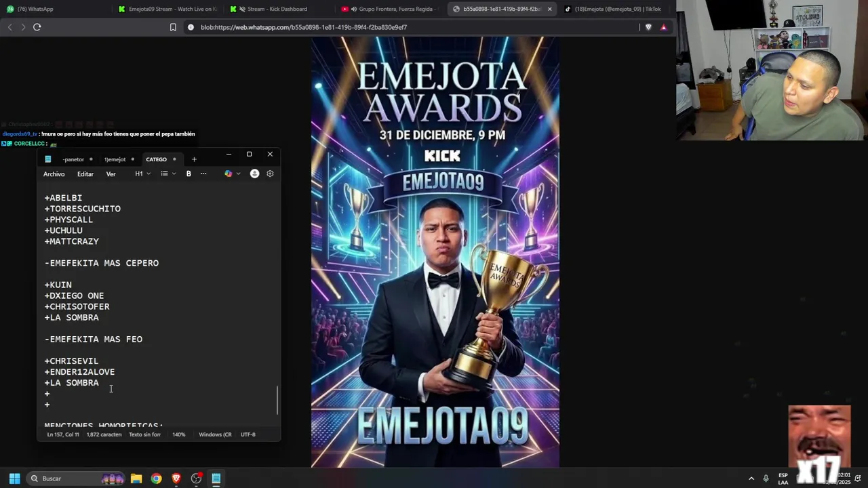Click the Emejota Awards poster image
The image size is (868, 488).
coord(435,252)
